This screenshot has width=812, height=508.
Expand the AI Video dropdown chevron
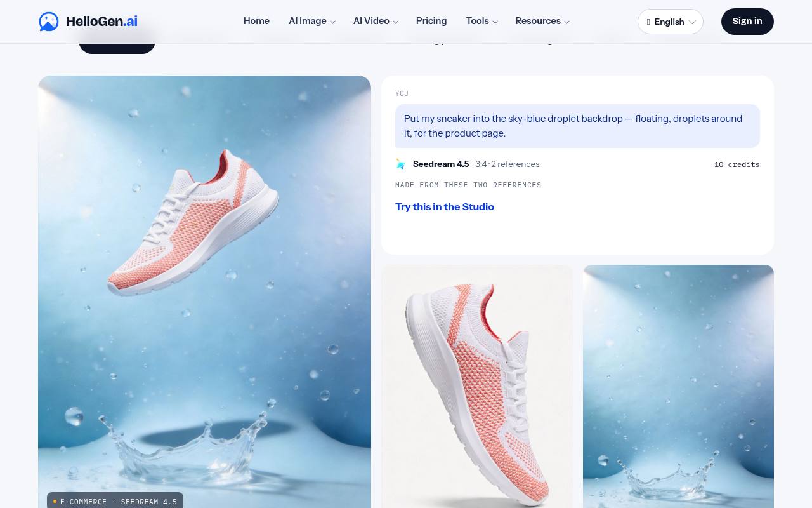coord(395,22)
